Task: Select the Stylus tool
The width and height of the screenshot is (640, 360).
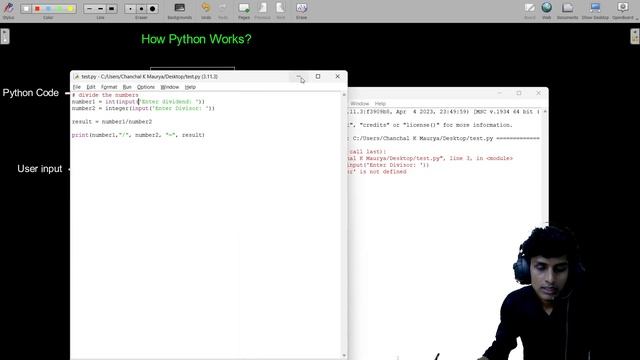Action: pos(8,10)
